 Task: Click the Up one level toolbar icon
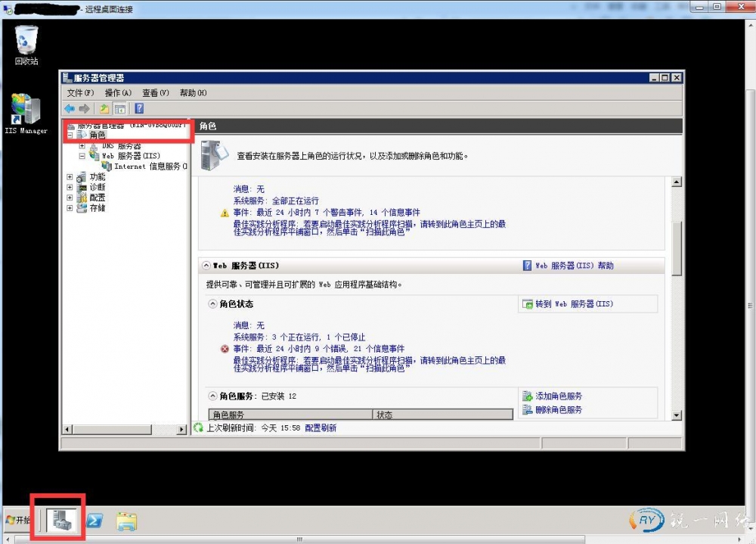click(x=104, y=108)
